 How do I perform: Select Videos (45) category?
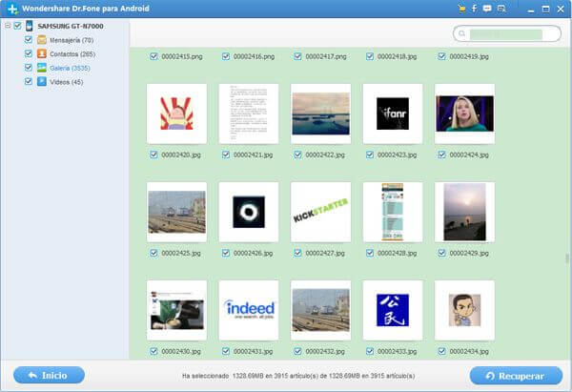pos(66,82)
